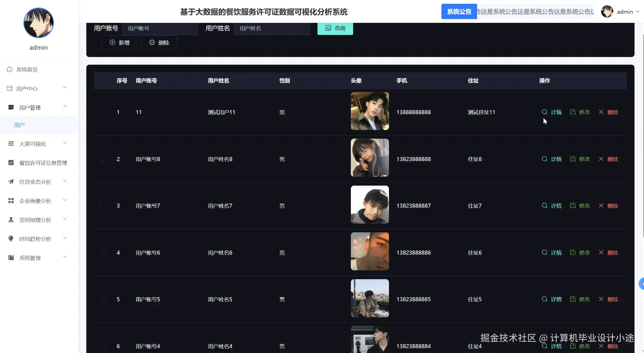Click the 企业画像分析 grid icon
Viewport: 644px width, 353px height.
coord(10,200)
